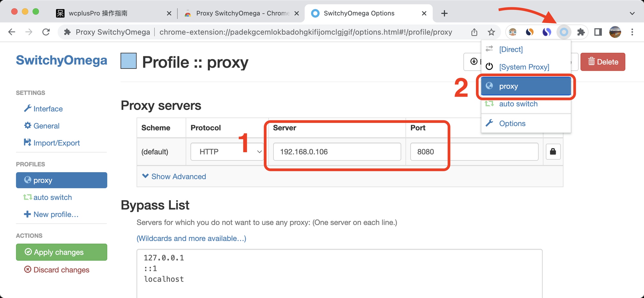
Task: Select auto switch in the popup menu
Action: point(526,104)
